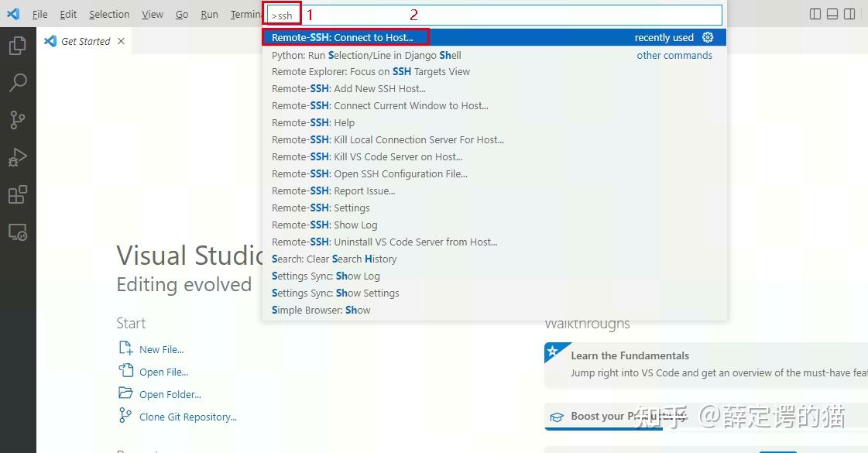Open the View menu
Image resolution: width=868 pixels, height=453 pixels.
coord(153,15)
